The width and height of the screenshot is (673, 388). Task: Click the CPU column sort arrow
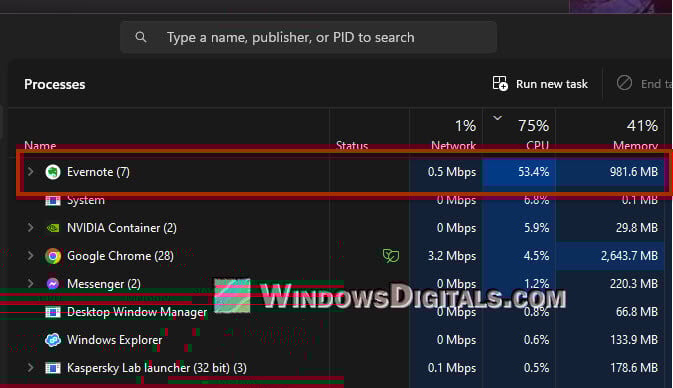[x=497, y=118]
